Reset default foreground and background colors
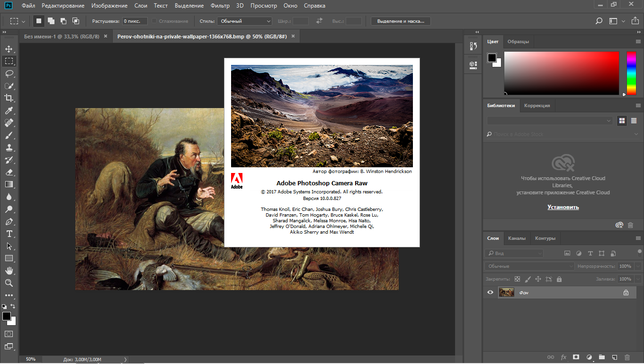The image size is (644, 364). click(4, 307)
